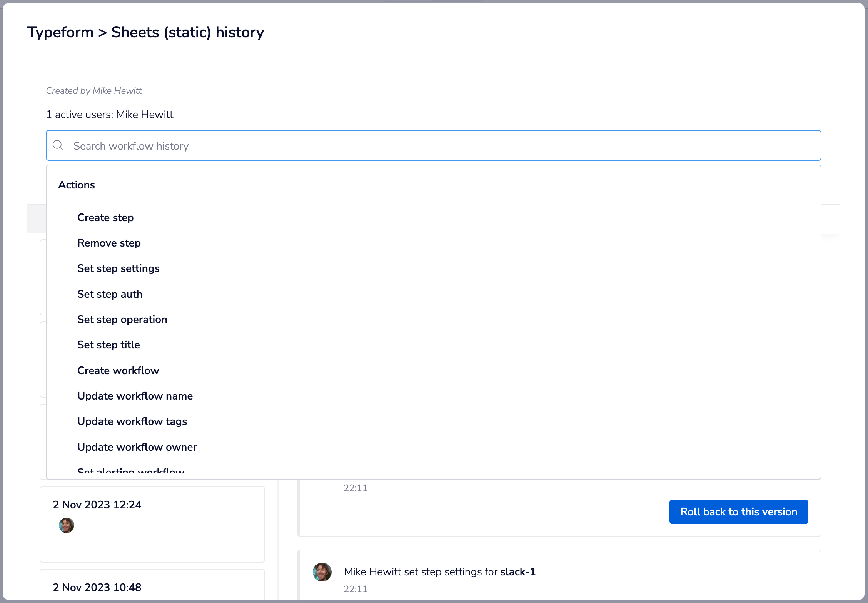Select the Update workflow tags action
The width and height of the screenshot is (868, 603).
pos(132,421)
